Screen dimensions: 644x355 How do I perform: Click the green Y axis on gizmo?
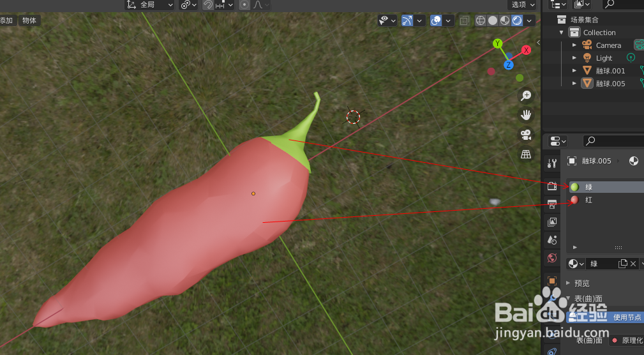(x=498, y=43)
